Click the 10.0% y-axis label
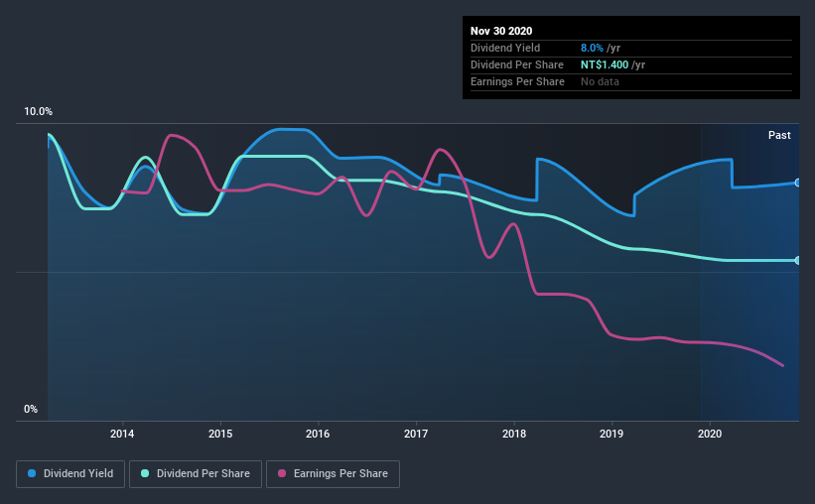 [x=38, y=112]
